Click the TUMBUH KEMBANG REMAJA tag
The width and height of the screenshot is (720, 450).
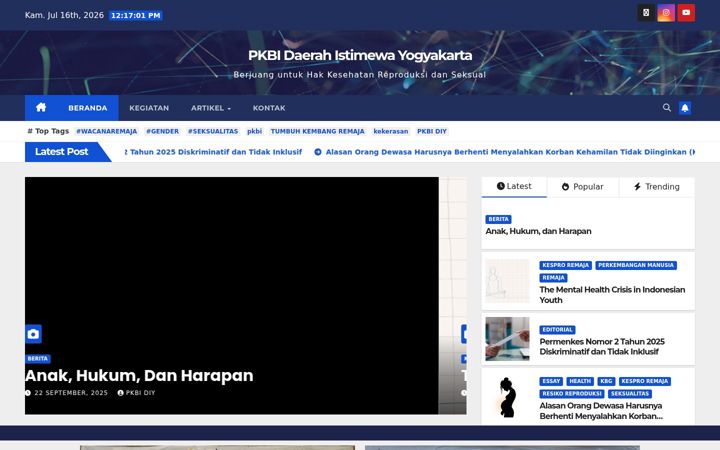point(317,131)
